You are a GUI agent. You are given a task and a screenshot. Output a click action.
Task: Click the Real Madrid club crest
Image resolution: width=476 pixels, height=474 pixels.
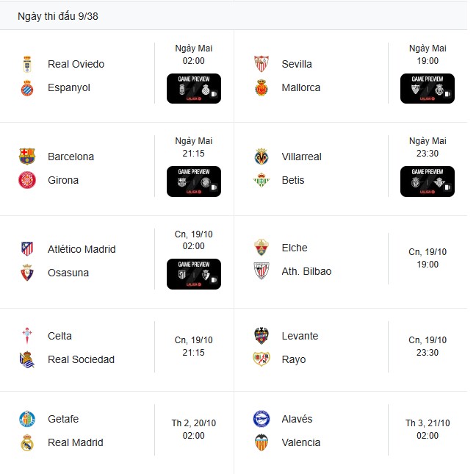(x=27, y=442)
